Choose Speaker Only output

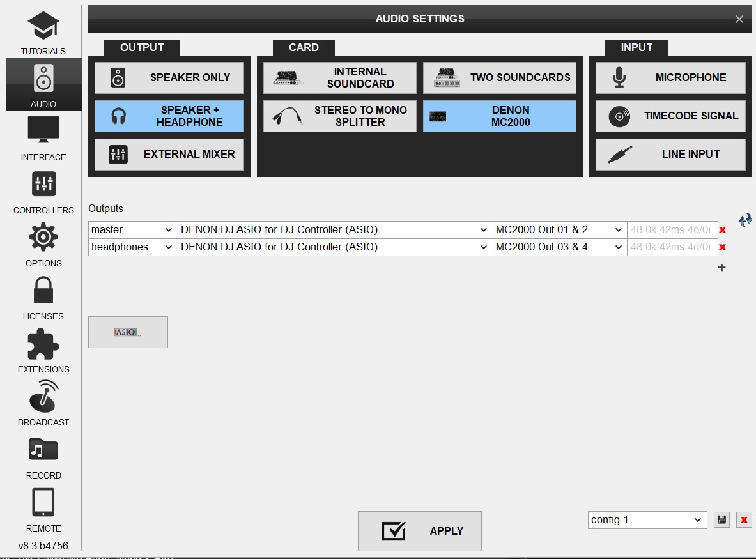(x=169, y=77)
